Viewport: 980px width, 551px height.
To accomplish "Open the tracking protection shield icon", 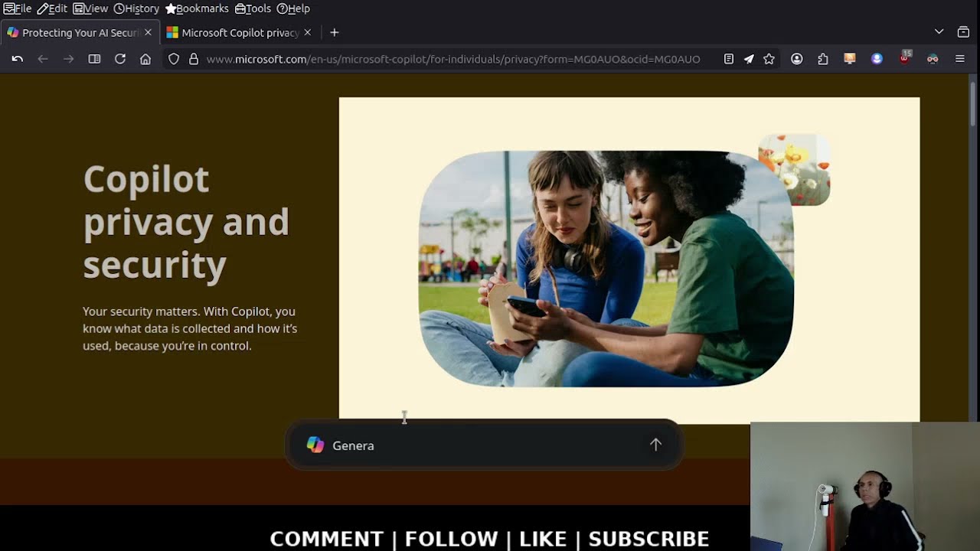I will point(174,59).
